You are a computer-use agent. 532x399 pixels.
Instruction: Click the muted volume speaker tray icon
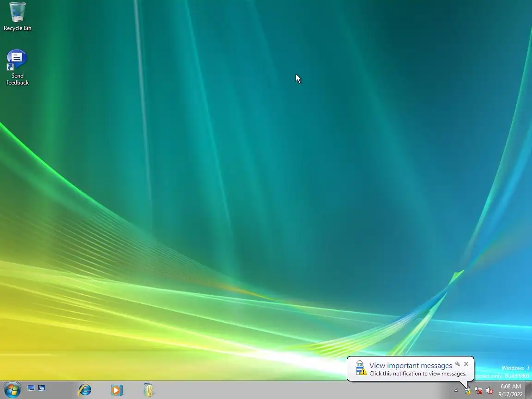pos(489,391)
